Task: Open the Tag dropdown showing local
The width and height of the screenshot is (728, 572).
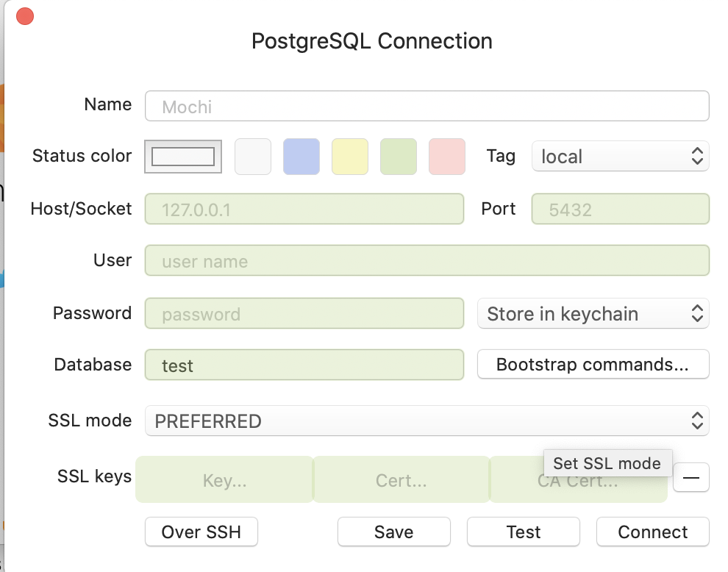Action: pyautogui.click(x=620, y=157)
